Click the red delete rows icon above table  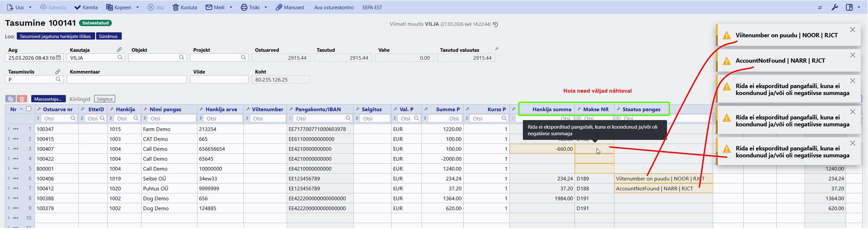click(x=22, y=99)
